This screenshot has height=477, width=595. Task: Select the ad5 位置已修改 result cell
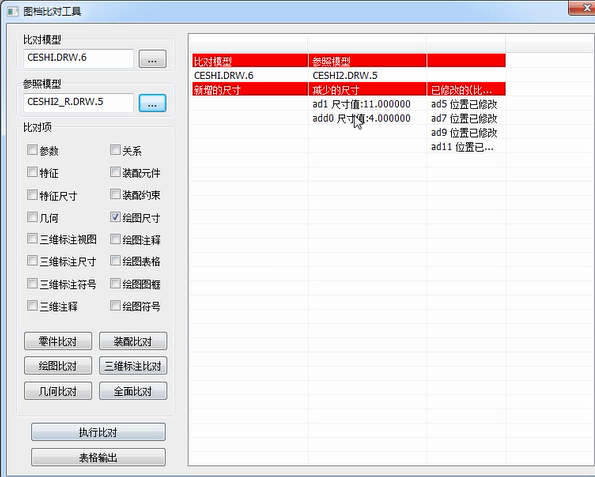pos(466,104)
